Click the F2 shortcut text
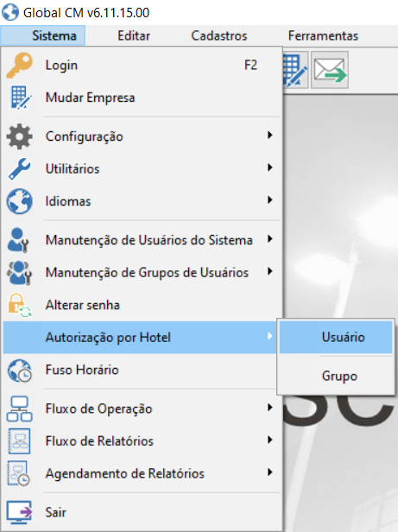This screenshot has width=398, height=532. (250, 65)
